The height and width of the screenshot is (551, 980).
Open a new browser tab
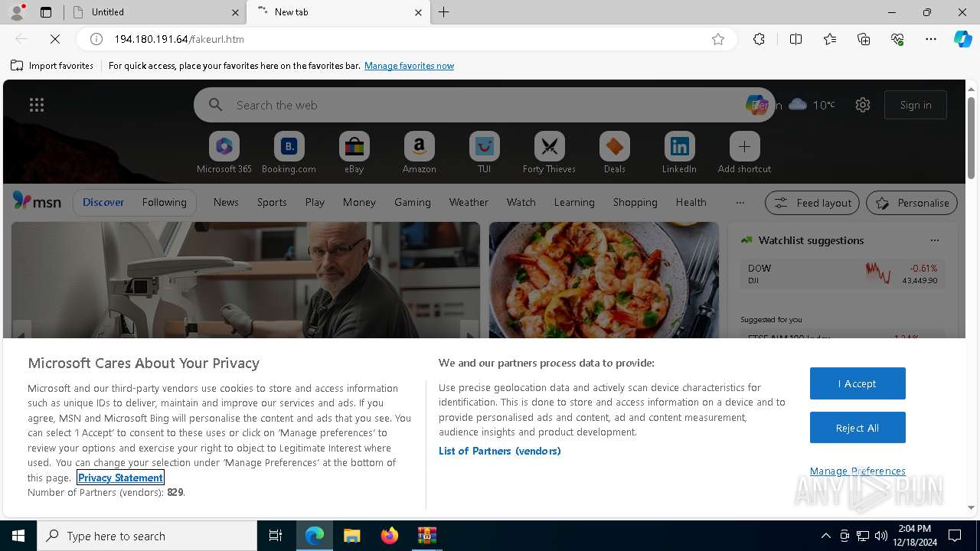(444, 12)
